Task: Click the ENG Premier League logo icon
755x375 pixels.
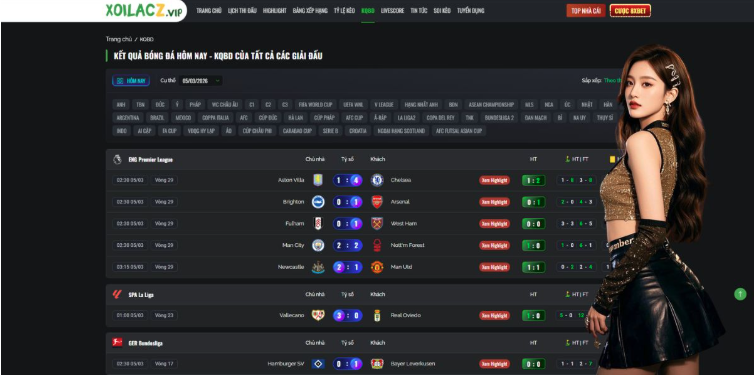Action: [x=117, y=159]
